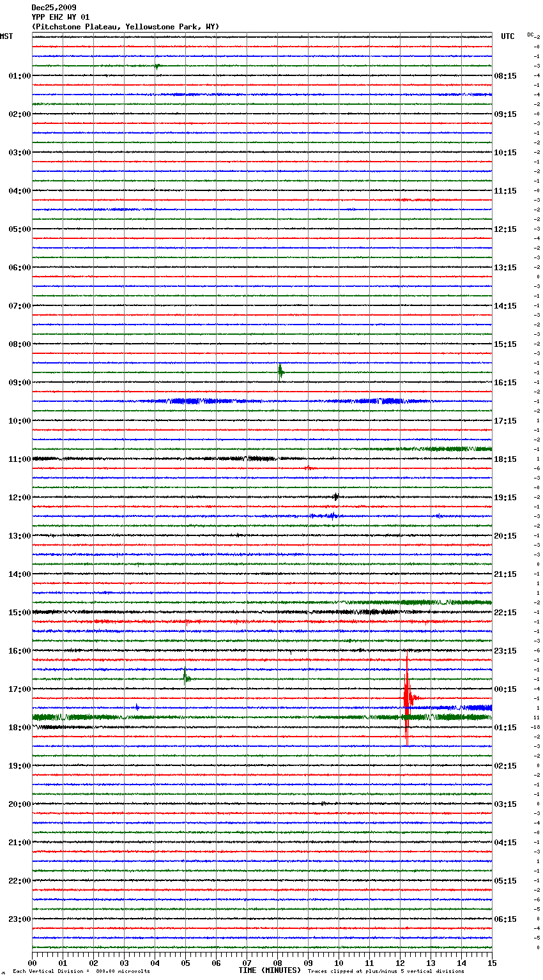Image resolution: width=543 pixels, height=980 pixels.
Task: Click the "UTC" column label
Action: pos(508,36)
